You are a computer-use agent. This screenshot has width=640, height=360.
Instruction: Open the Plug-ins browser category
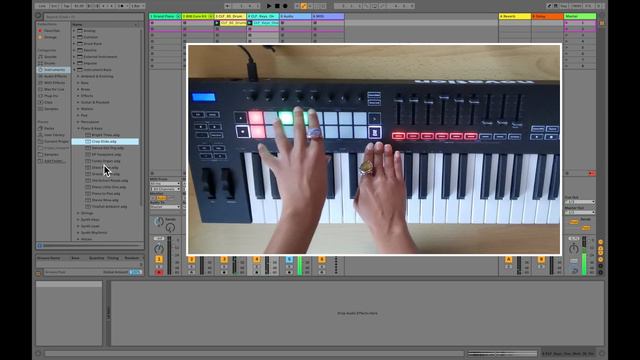[51, 96]
